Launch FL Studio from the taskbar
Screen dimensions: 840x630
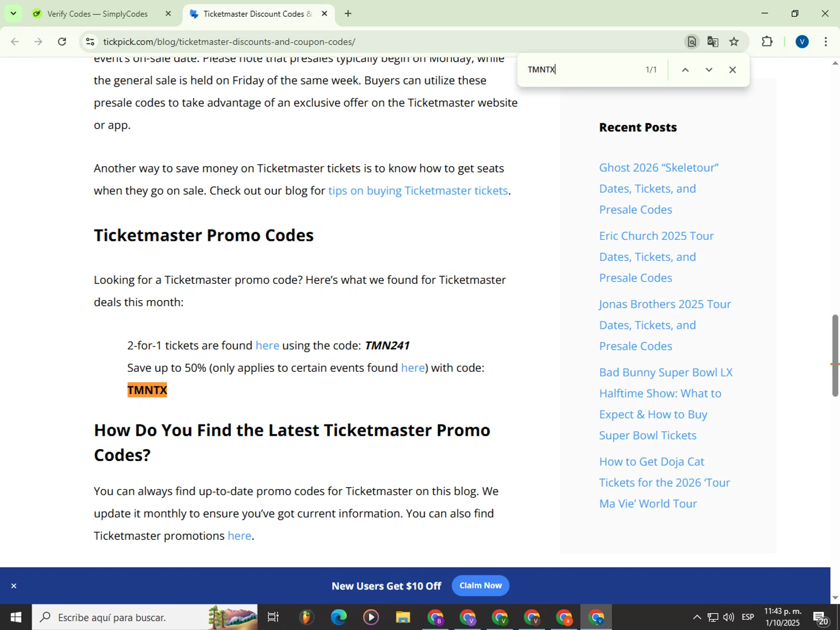point(306,617)
